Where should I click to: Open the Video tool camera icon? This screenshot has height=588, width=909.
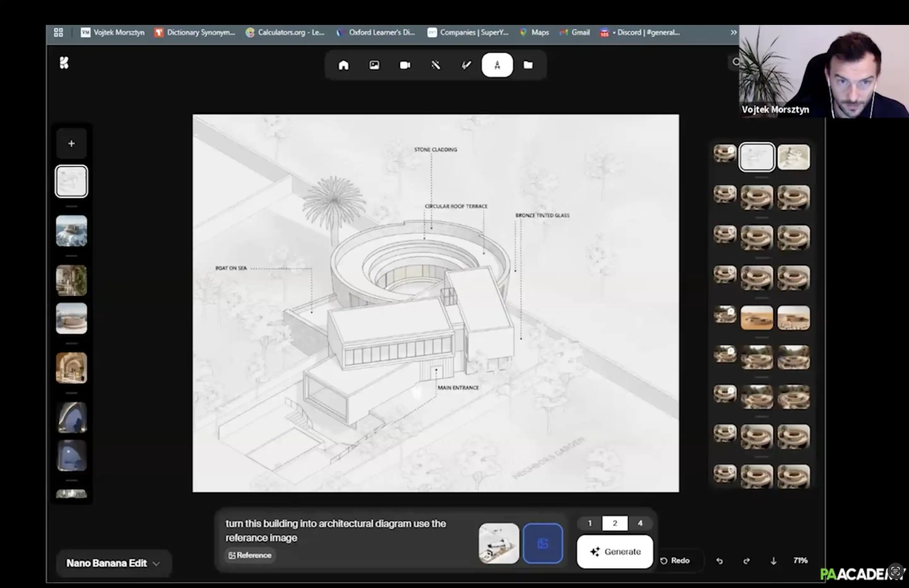click(405, 65)
